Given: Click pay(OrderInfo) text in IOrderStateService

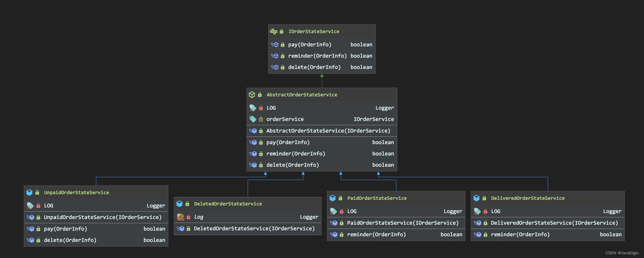Looking at the screenshot, I should coord(310,45).
